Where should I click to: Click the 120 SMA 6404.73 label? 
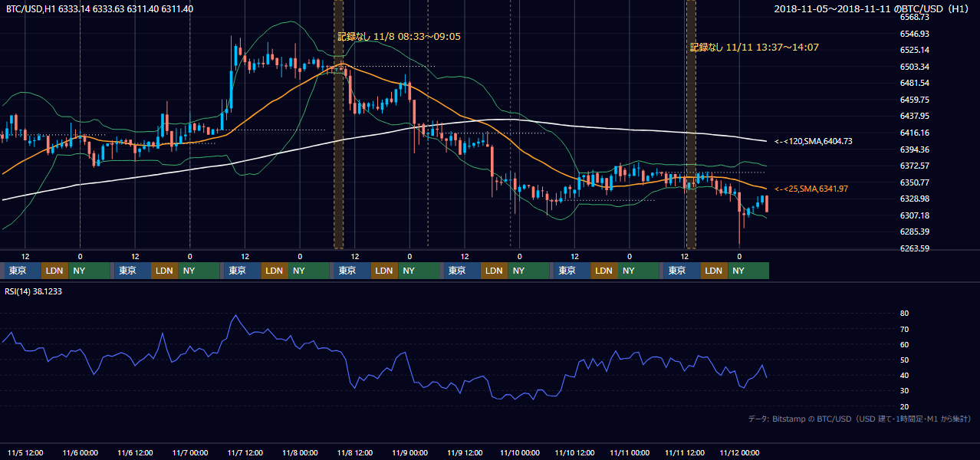813,141
